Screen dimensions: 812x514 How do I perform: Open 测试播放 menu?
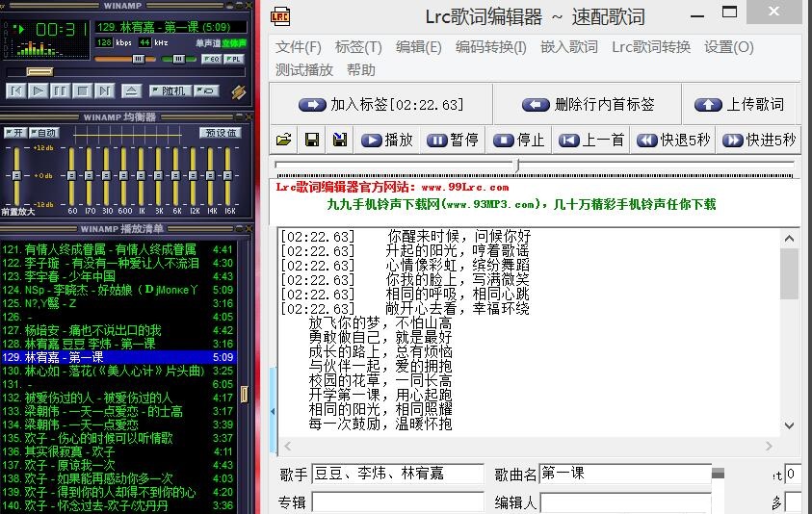click(x=304, y=70)
